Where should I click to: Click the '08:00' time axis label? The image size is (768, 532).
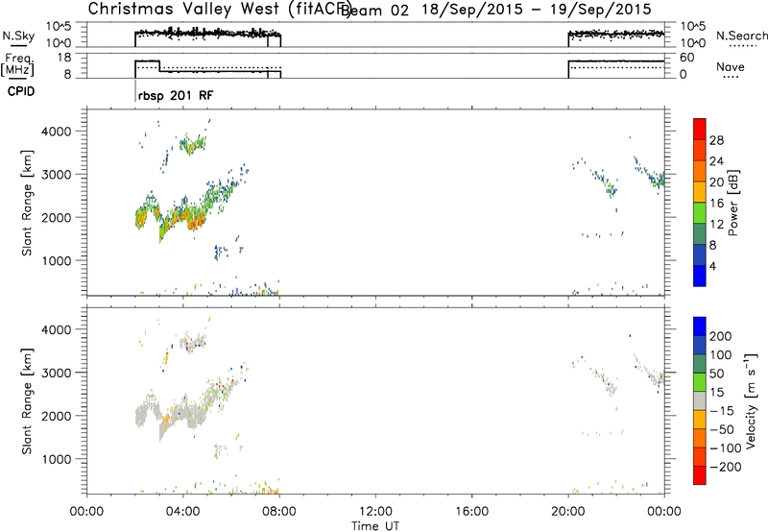coord(279,512)
